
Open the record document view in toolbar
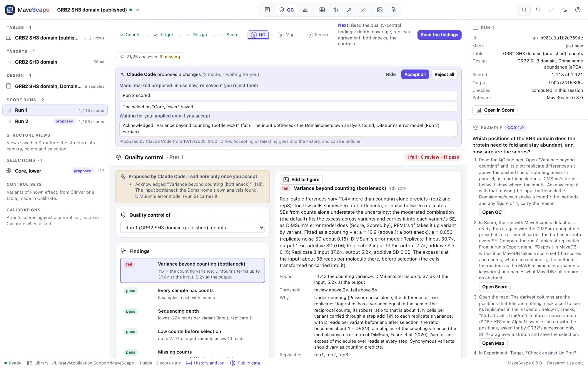[x=393, y=10]
